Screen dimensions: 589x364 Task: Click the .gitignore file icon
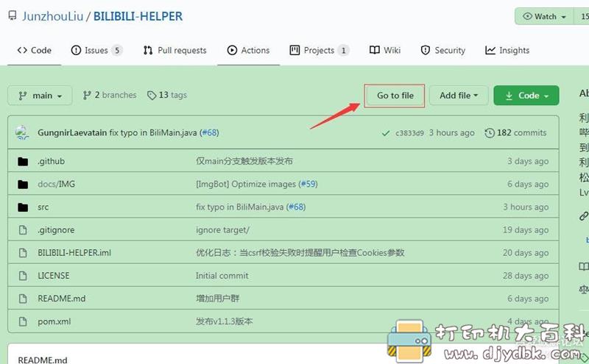[23, 230]
